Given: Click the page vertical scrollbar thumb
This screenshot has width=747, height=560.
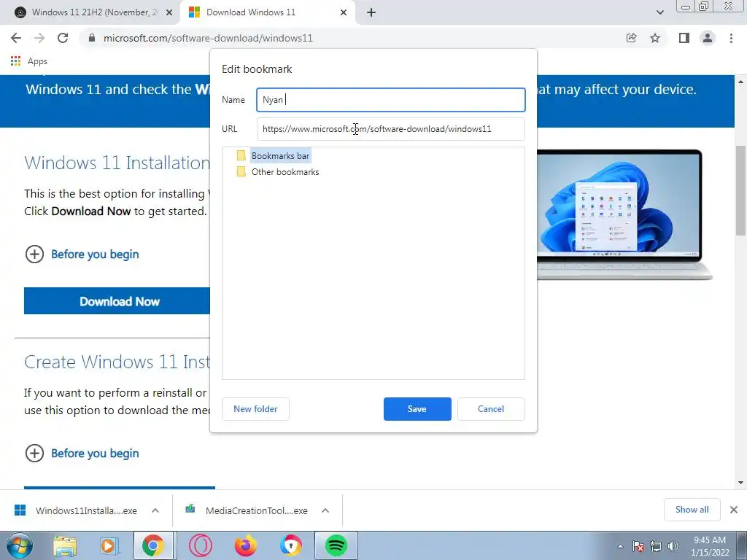Looking at the screenshot, I should [740, 190].
